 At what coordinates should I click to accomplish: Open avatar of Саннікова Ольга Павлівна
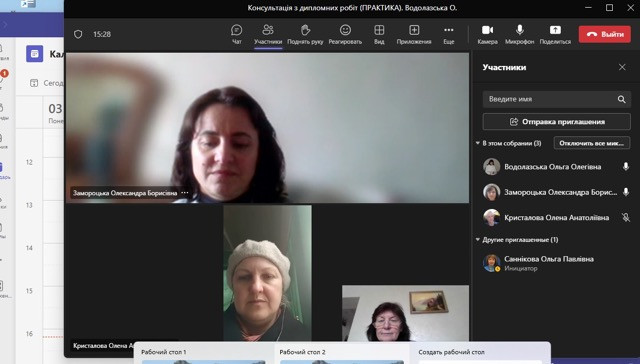[x=491, y=263]
